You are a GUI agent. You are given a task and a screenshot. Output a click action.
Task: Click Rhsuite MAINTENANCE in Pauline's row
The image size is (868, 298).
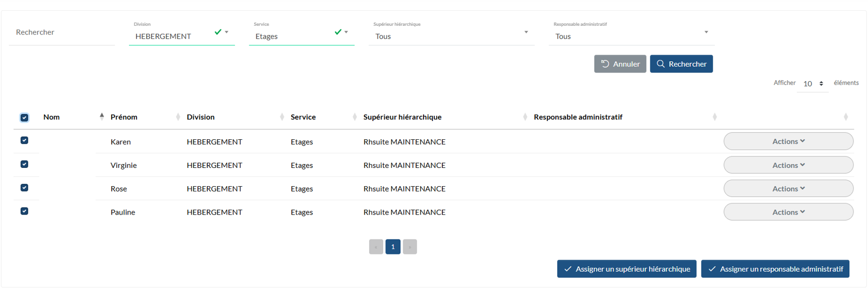[405, 212]
